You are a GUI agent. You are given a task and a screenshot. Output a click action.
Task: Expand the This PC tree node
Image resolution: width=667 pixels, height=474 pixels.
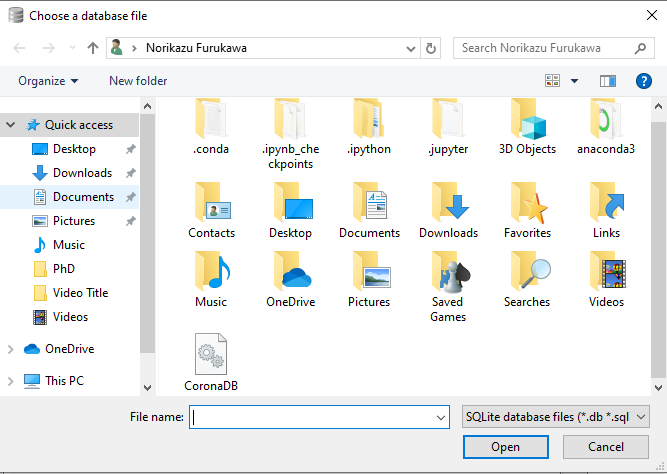(11, 381)
